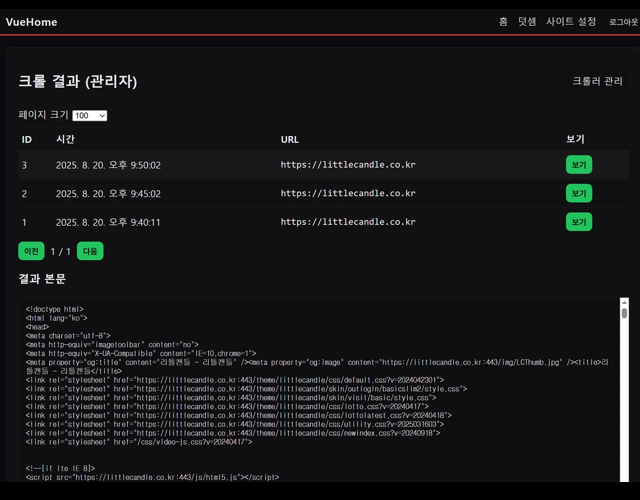Click the html5.js script line
The image size is (640, 500).
coord(152,477)
